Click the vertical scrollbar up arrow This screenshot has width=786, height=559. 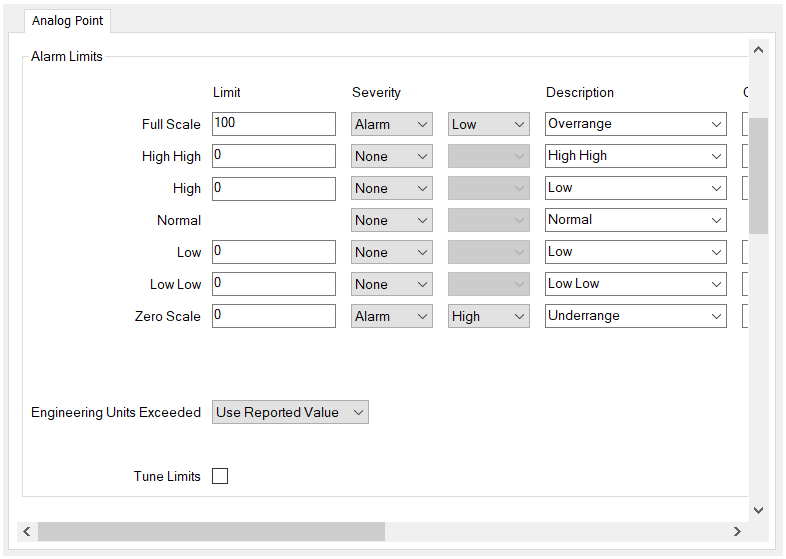(x=758, y=50)
